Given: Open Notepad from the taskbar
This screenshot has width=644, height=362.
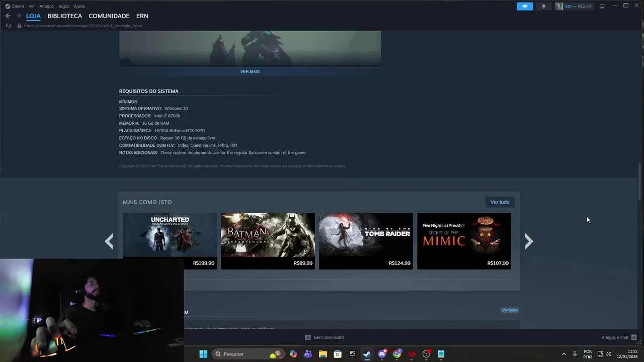Looking at the screenshot, I should click(441, 354).
